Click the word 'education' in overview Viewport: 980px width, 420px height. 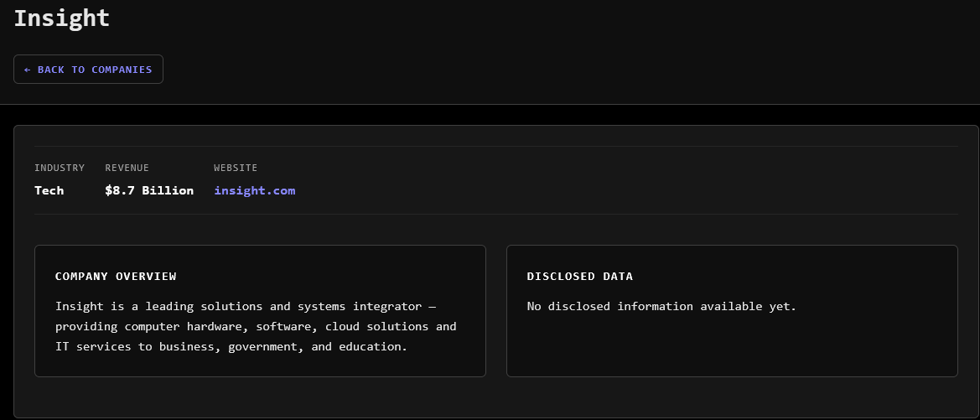tap(371, 346)
